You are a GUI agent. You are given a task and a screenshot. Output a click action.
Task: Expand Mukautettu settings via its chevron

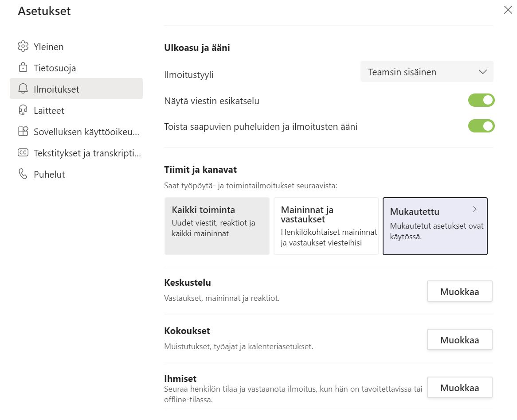pos(475,209)
